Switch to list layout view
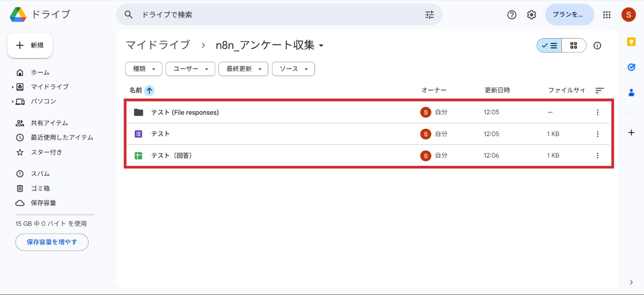Viewport: 644px width, 295px height. [x=550, y=46]
